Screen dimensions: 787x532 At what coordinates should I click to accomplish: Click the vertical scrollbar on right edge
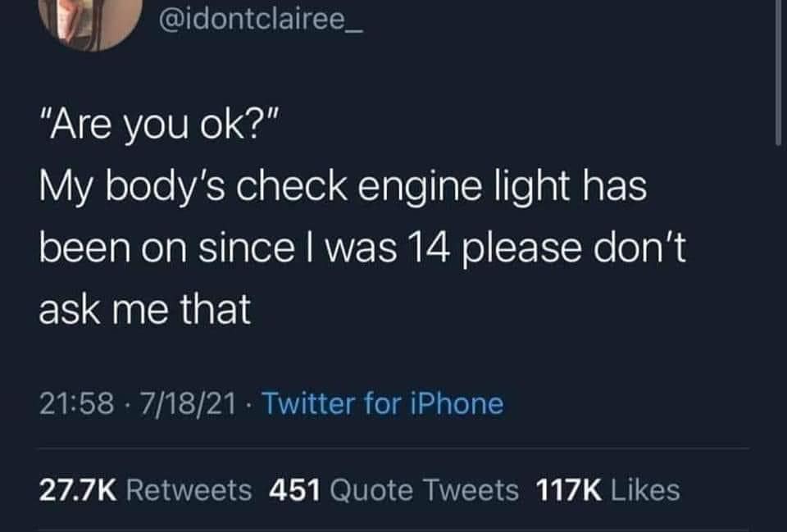pos(779,73)
